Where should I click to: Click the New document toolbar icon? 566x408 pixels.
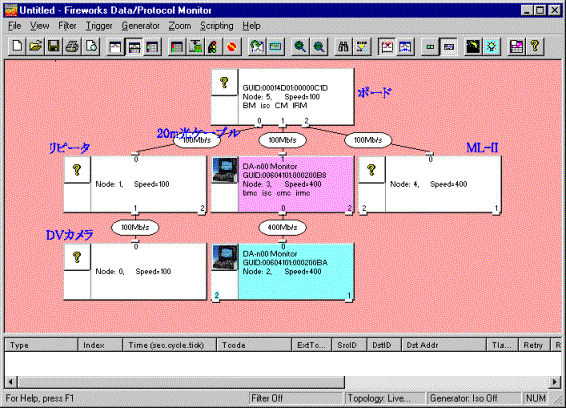coord(17,47)
